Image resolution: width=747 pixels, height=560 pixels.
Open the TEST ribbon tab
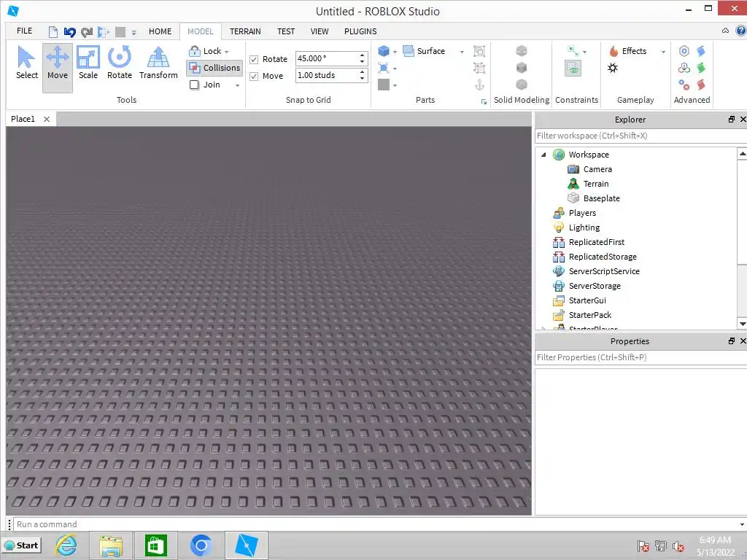[x=286, y=31]
